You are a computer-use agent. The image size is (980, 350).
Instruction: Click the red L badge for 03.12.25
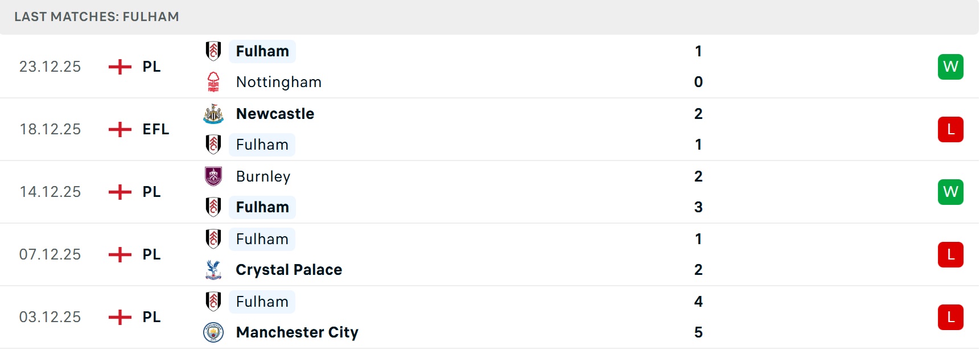pyautogui.click(x=950, y=317)
